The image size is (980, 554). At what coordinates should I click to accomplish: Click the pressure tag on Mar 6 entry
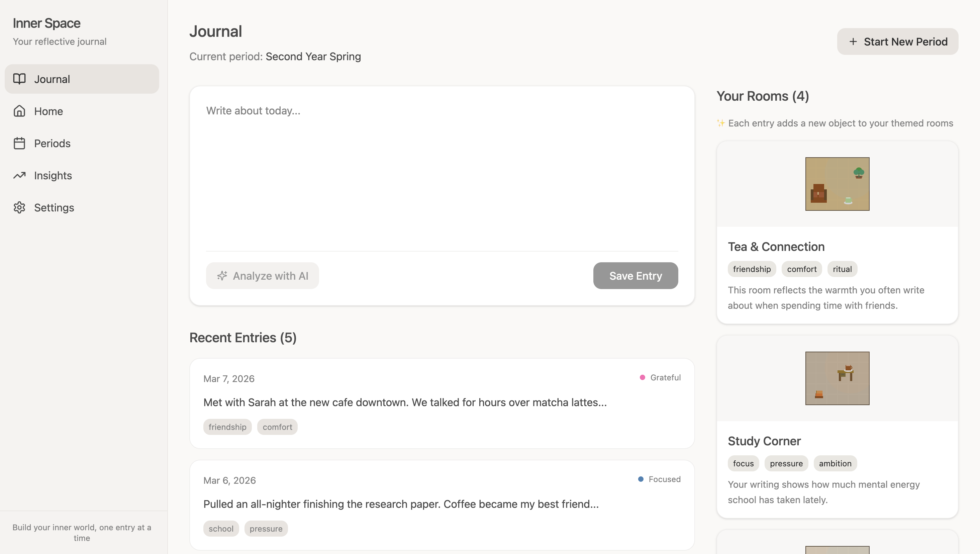point(266,529)
